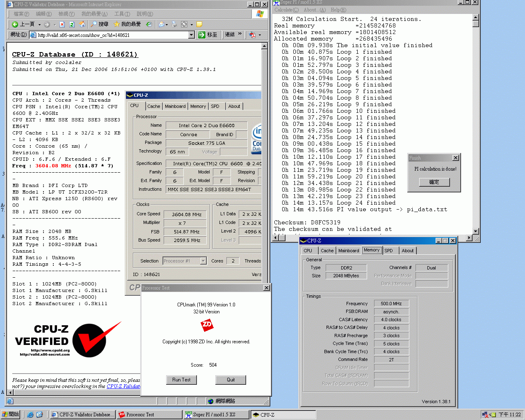This screenshot has width=525, height=420.
Task: Launch Internet Explorer from quick launch
Action: (x=30, y=415)
